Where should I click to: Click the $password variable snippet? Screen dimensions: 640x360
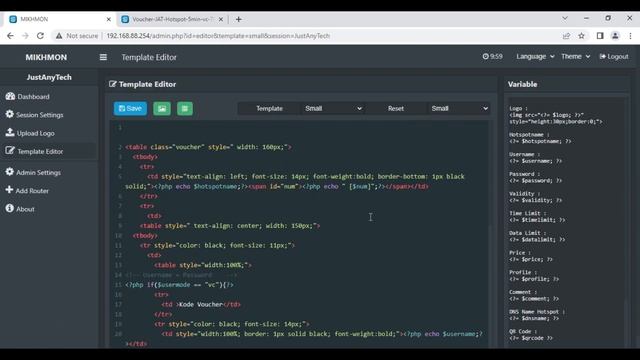tap(536, 180)
